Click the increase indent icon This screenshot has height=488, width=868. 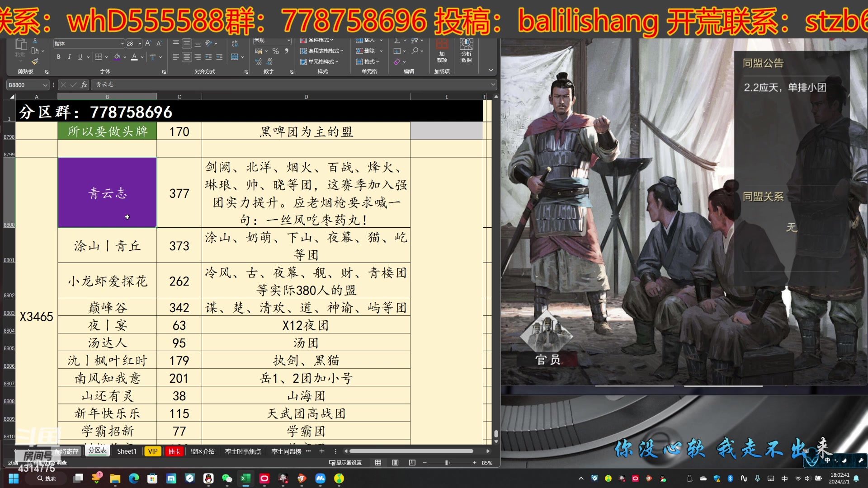point(219,57)
